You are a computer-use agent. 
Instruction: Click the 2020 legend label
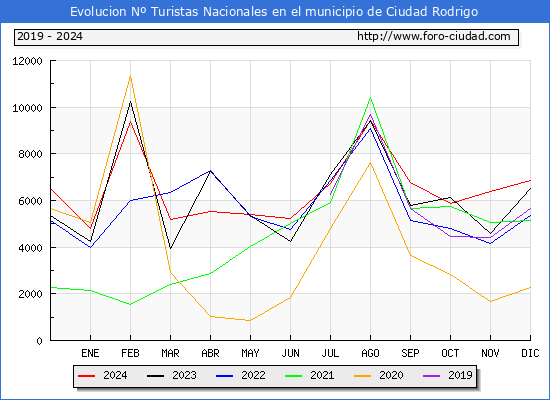(391, 375)
